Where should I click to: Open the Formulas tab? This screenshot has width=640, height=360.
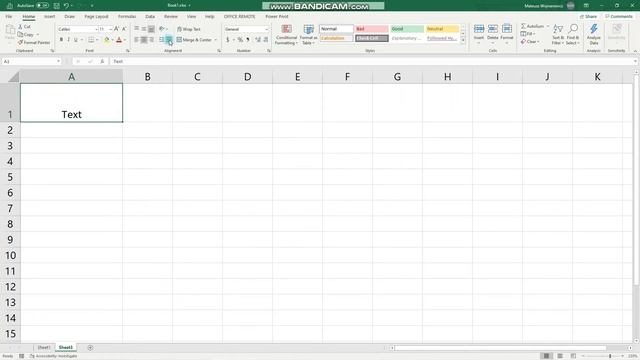127,16
